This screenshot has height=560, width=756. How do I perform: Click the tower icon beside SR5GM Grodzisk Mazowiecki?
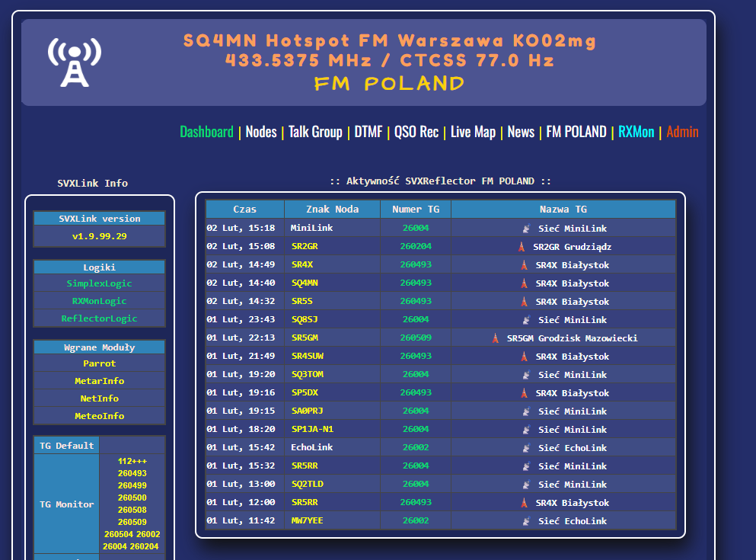[496, 338]
